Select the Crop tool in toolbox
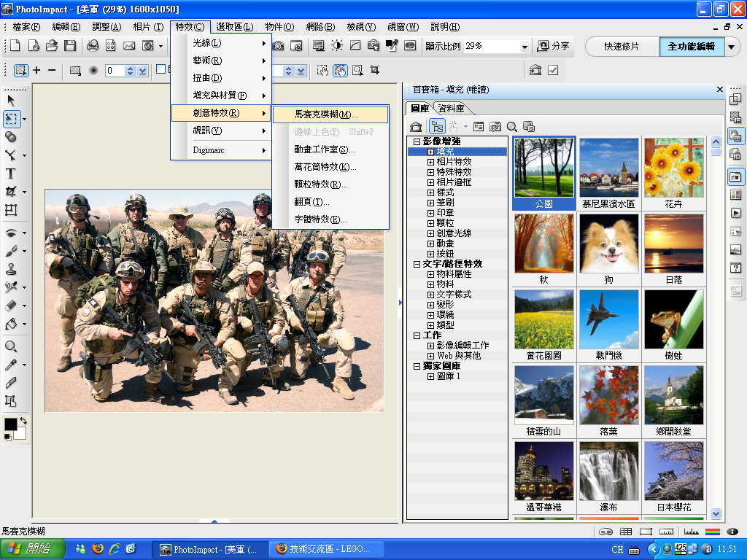The image size is (747, 560). [x=10, y=192]
